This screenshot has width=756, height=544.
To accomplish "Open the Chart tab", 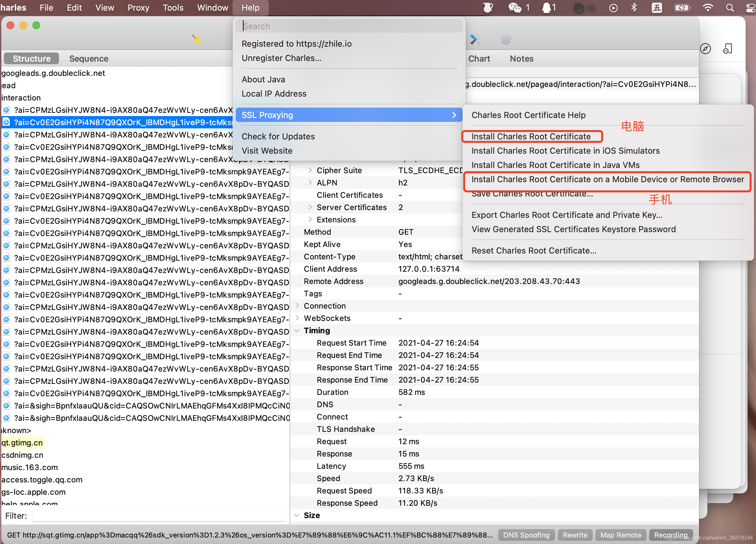I will click(x=479, y=58).
